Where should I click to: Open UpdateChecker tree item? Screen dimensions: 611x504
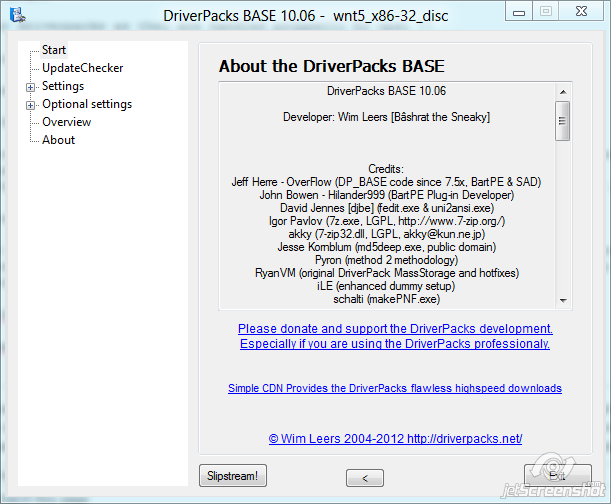coord(83,68)
